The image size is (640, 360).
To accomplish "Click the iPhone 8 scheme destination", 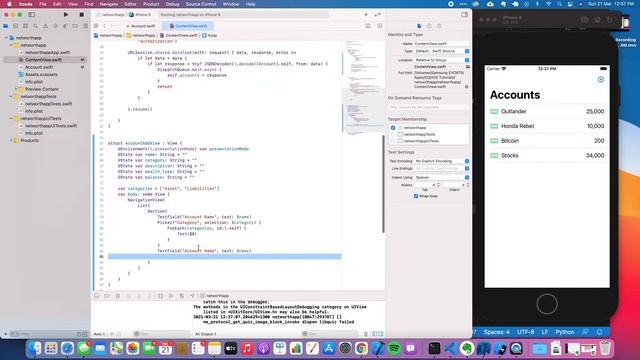I will tap(140, 15).
